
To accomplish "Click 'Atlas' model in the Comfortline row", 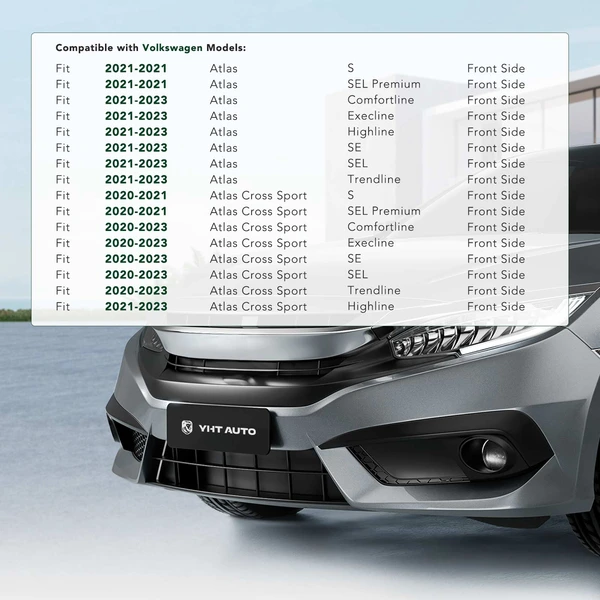I will 223,100.
